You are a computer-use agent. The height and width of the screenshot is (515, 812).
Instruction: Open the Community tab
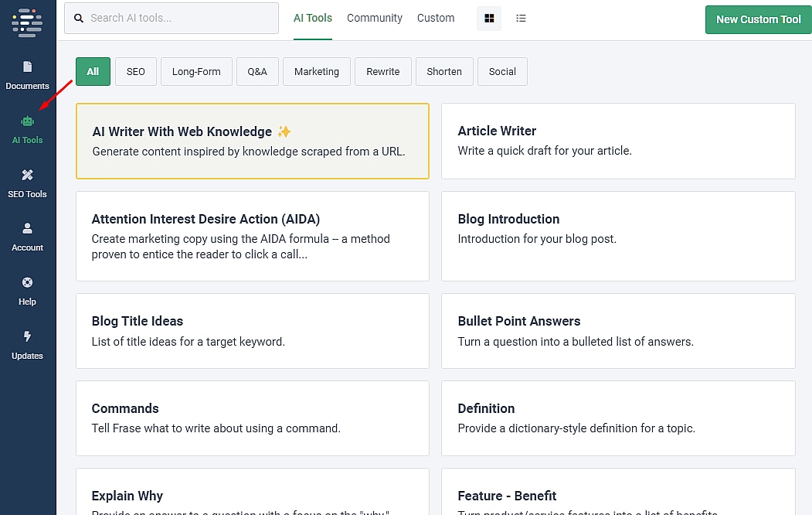point(375,18)
